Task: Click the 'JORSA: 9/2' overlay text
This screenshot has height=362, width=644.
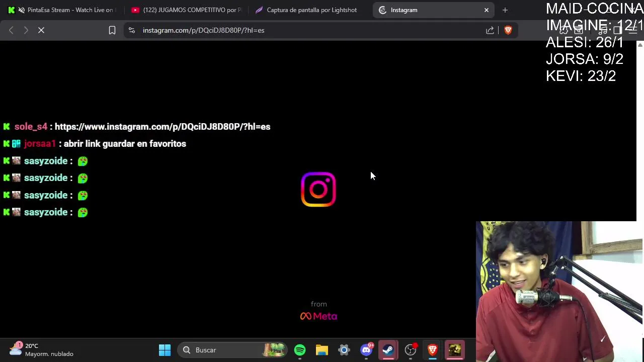Action: click(x=585, y=59)
